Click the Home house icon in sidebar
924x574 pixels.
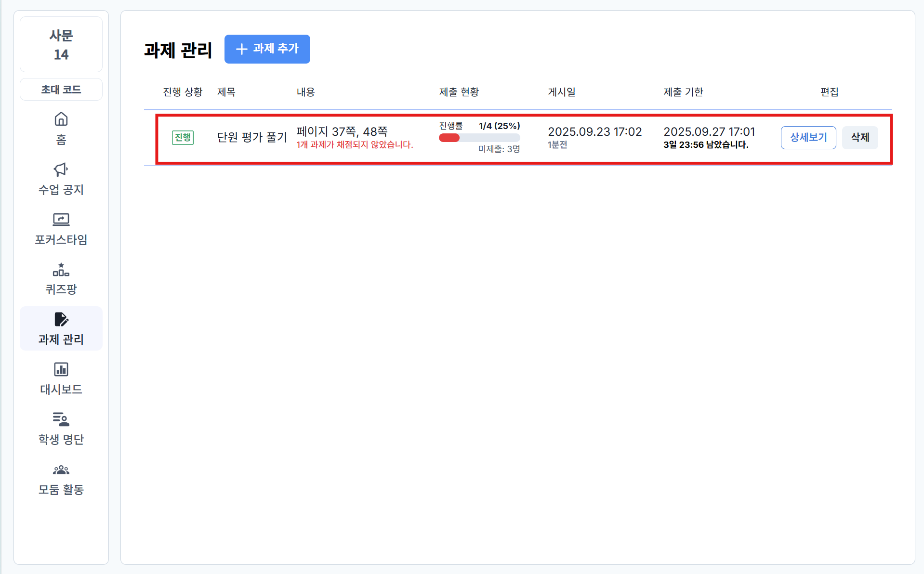[61, 119]
